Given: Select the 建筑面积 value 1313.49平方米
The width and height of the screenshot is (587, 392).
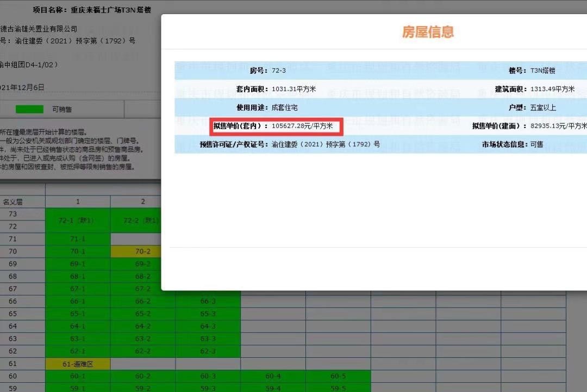Looking at the screenshot, I should [552, 90].
